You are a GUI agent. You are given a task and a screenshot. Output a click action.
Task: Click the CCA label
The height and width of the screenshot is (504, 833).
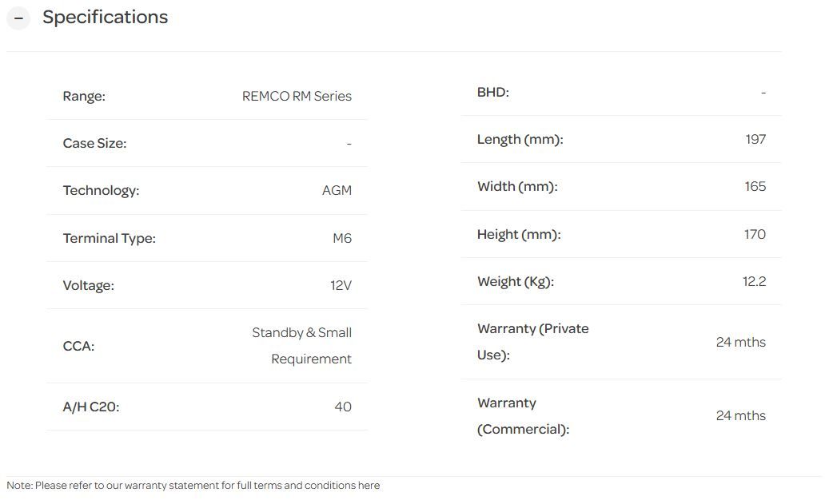click(78, 346)
